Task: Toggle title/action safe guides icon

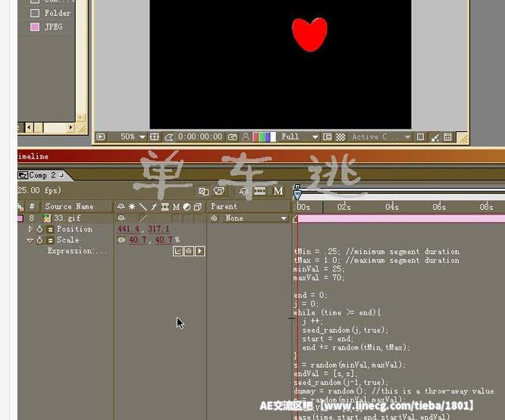Action: click(155, 137)
